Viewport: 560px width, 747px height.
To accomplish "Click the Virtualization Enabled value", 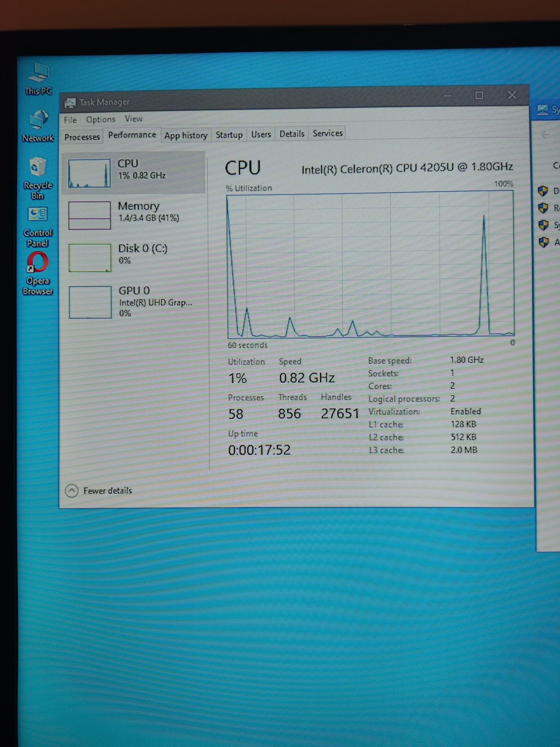I will pos(466,412).
